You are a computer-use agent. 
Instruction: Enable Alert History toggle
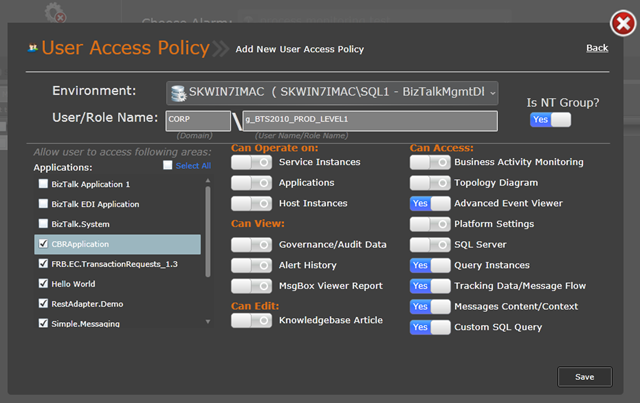pyautogui.click(x=251, y=265)
